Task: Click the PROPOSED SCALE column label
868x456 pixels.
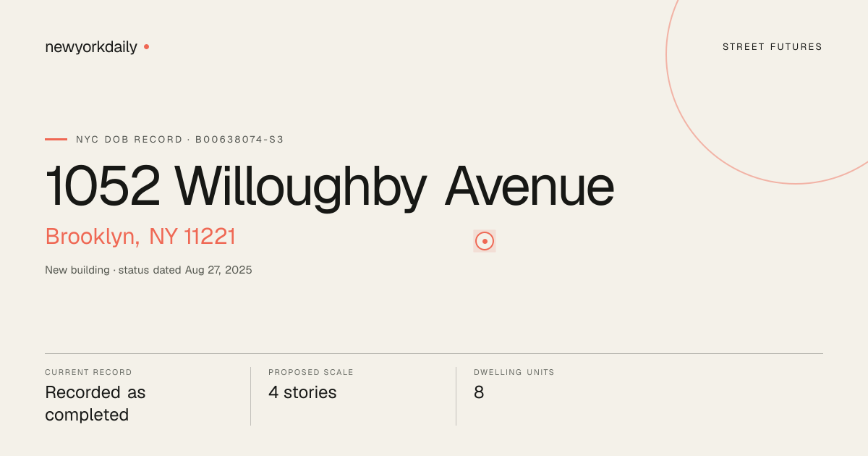Action: [311, 372]
